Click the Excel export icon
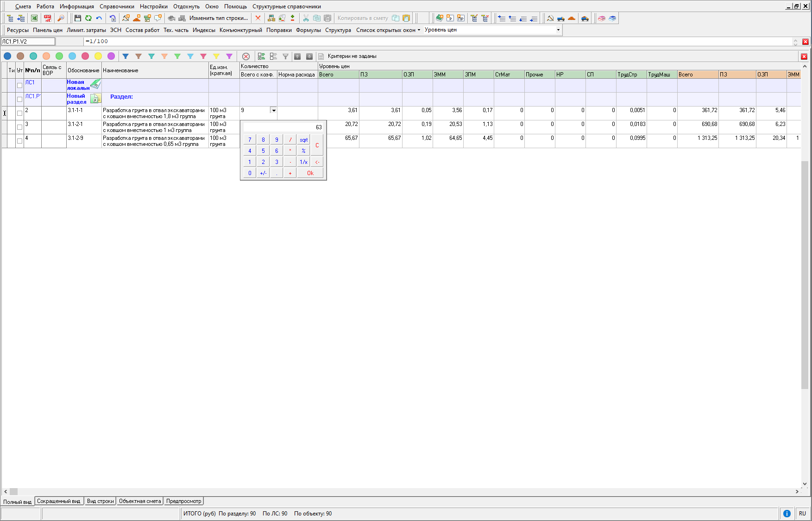The height and width of the screenshot is (521, 812). 34,18
